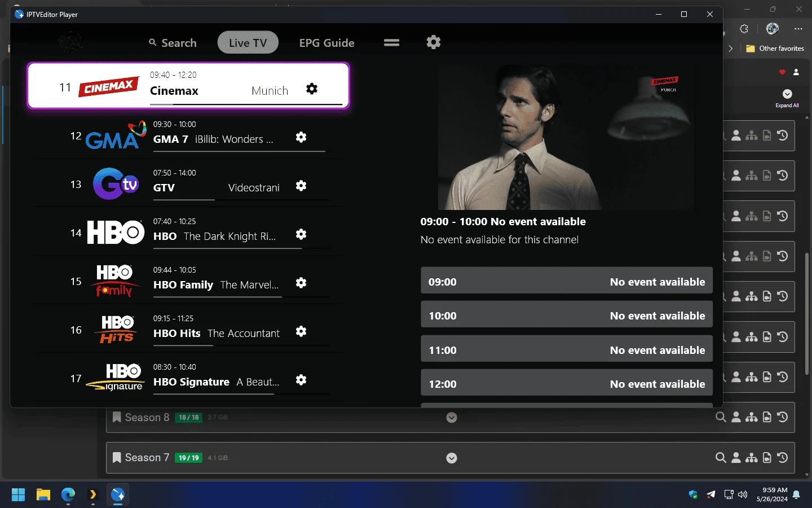Click the Cinemax channel logo
The image size is (812, 508).
tap(109, 87)
